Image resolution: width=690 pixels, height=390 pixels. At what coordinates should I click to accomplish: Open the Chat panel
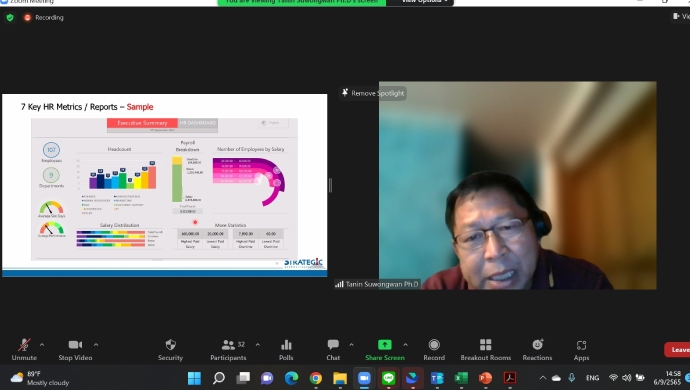pos(333,350)
